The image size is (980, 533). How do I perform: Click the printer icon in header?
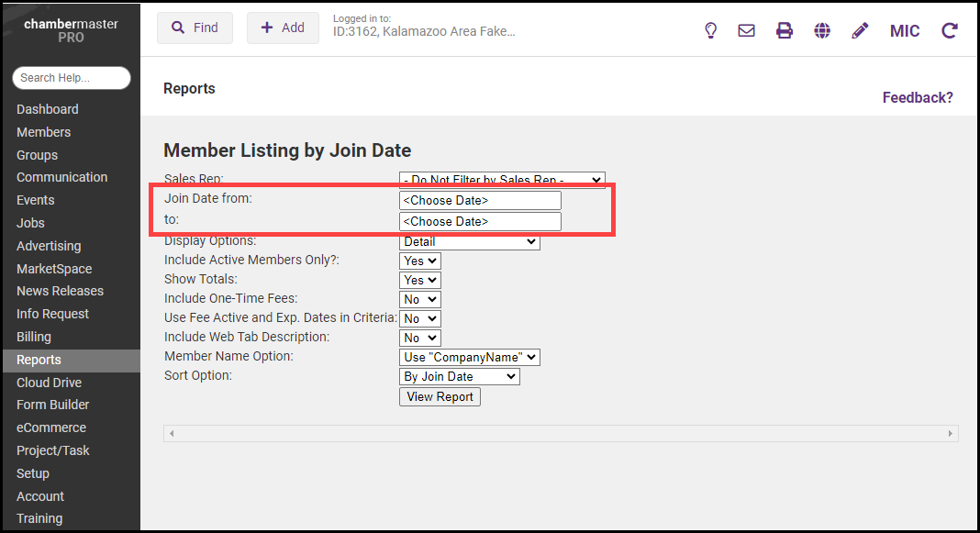click(x=785, y=30)
